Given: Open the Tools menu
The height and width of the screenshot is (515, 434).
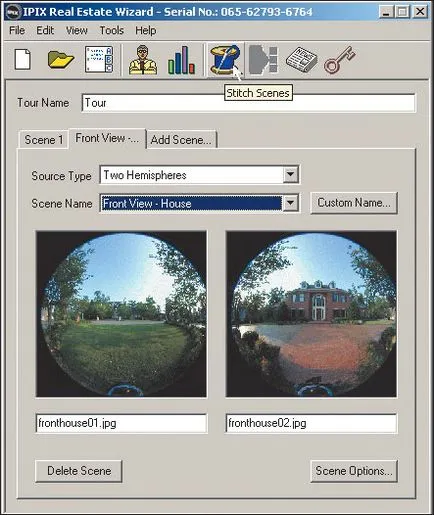Looking at the screenshot, I should point(112,30).
